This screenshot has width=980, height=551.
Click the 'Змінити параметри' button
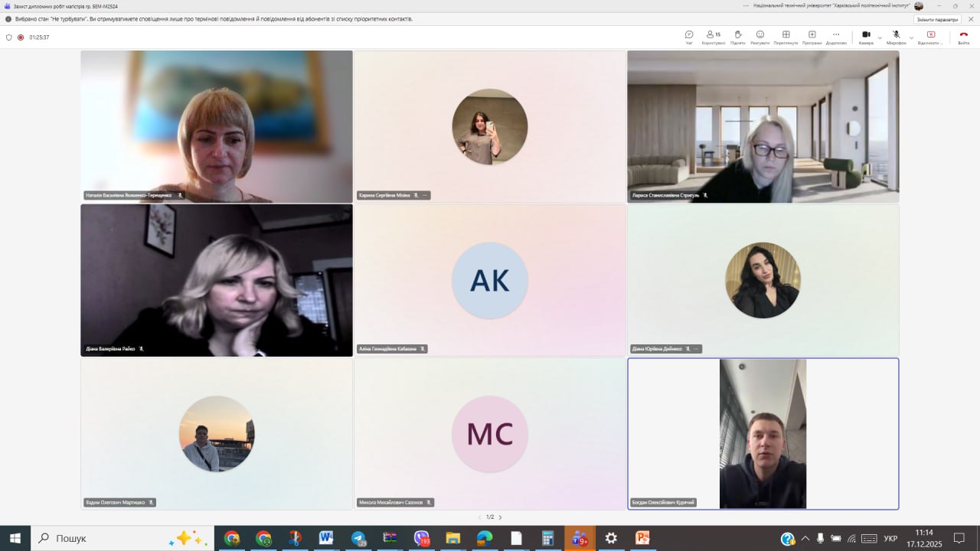pyautogui.click(x=937, y=19)
